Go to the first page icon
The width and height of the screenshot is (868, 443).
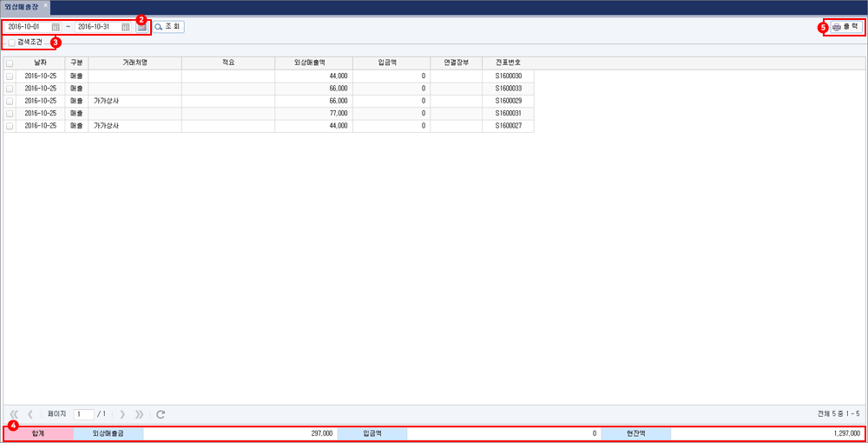pyautogui.click(x=15, y=414)
